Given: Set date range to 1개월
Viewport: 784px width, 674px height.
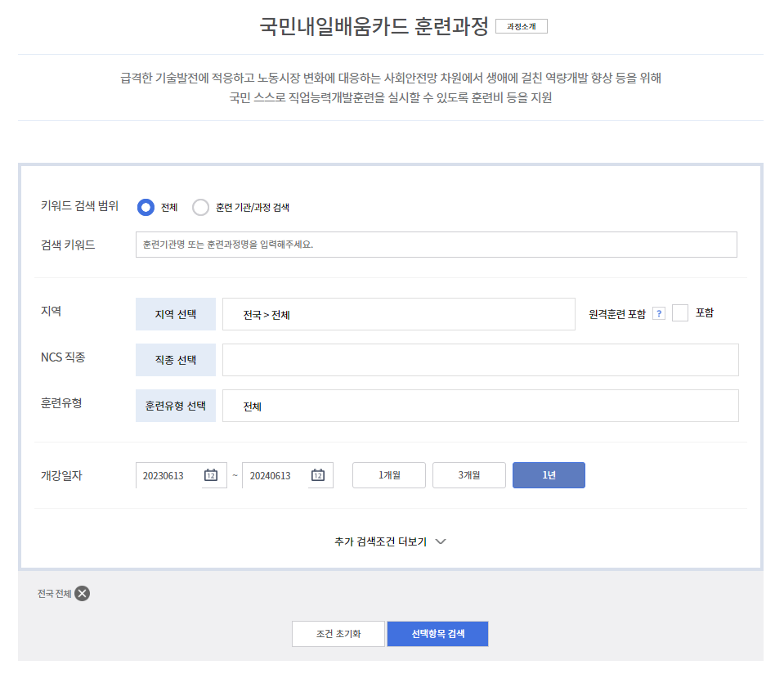Looking at the screenshot, I should tap(388, 475).
